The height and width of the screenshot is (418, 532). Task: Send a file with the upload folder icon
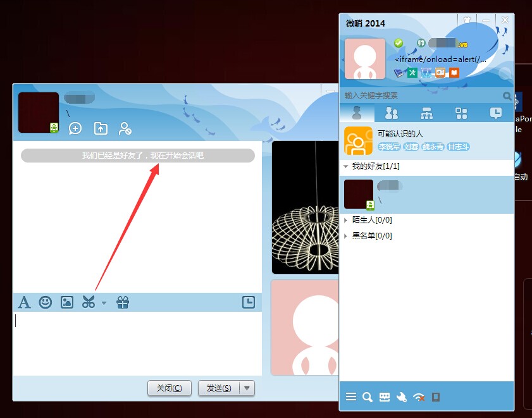pyautogui.click(x=101, y=128)
